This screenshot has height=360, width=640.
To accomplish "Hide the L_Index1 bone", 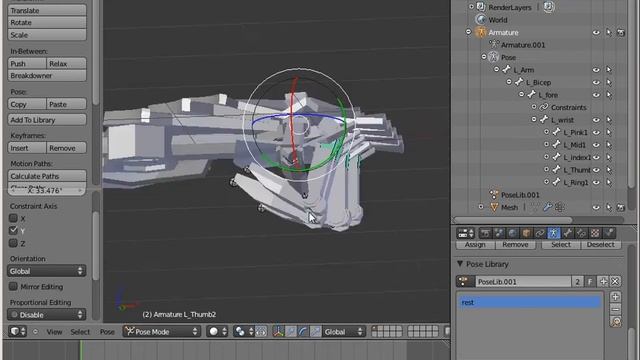I will coord(596,157).
